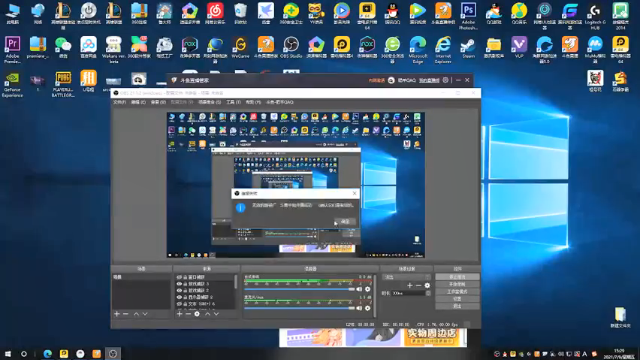Lock the 显示器捕获 2 source
640x360 pixels.
point(185,297)
